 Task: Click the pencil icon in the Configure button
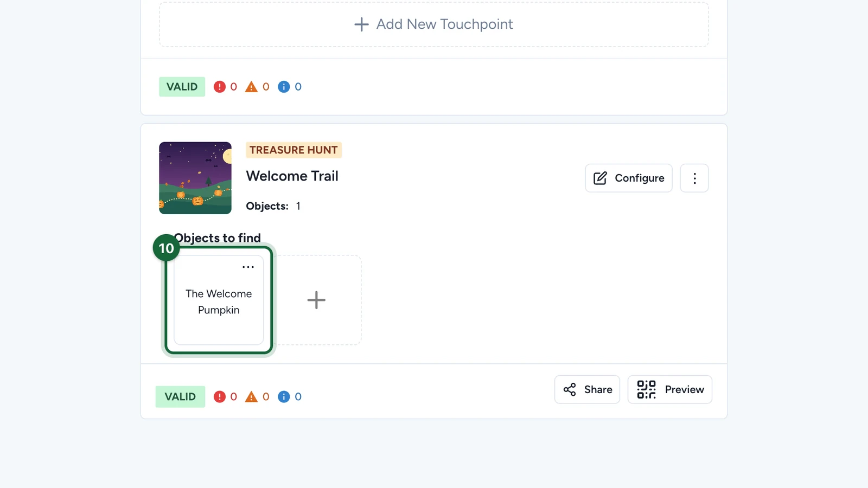pyautogui.click(x=600, y=178)
